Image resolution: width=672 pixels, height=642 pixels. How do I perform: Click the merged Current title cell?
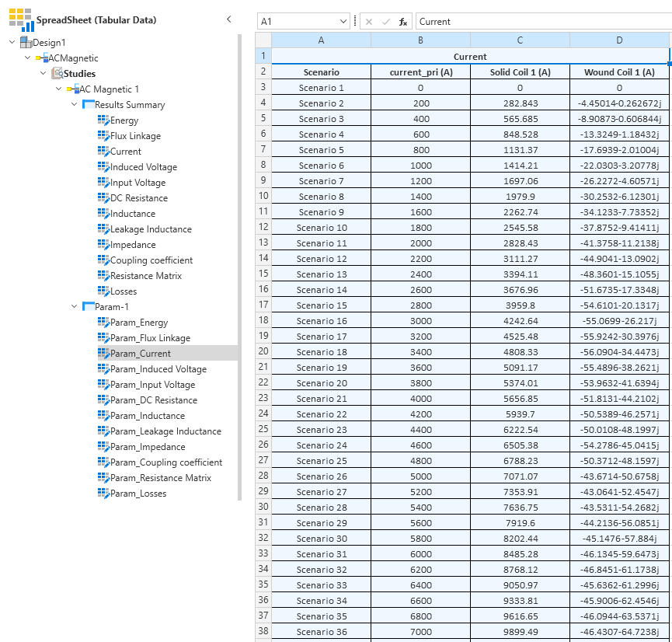click(x=470, y=56)
